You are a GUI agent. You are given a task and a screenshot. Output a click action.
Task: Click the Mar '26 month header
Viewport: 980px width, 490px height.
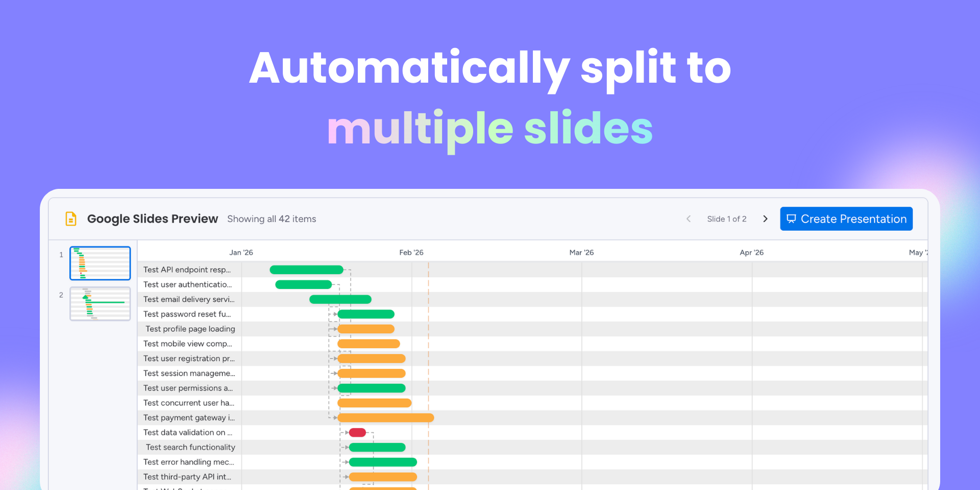point(581,253)
